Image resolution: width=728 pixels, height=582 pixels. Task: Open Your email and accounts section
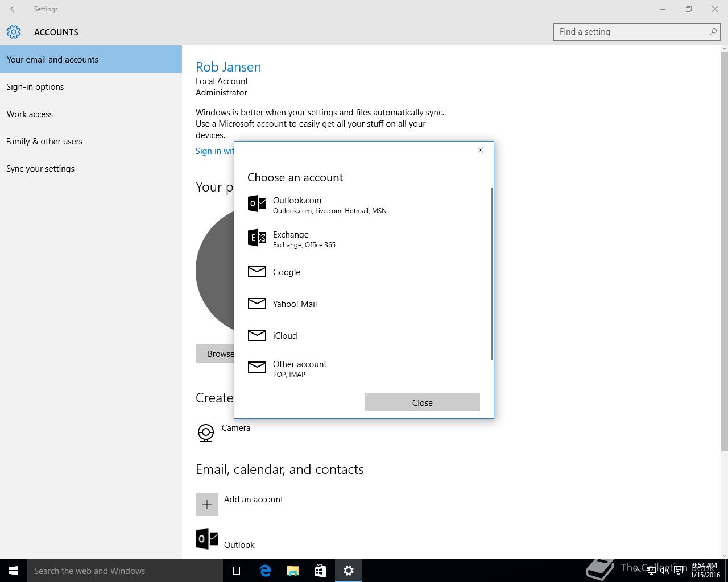[x=91, y=59]
